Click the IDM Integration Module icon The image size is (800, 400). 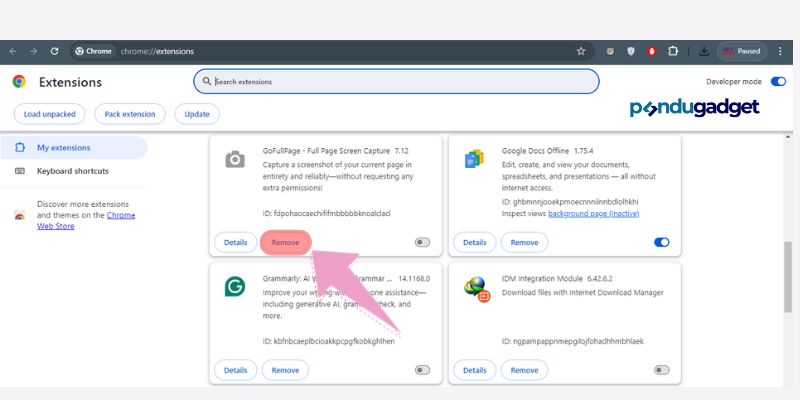(477, 289)
